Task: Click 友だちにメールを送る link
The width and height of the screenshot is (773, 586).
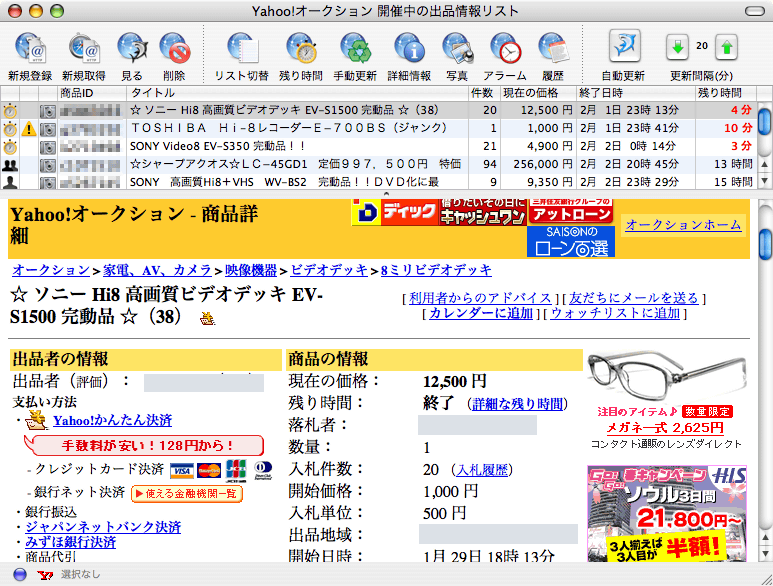Action: pos(634,298)
